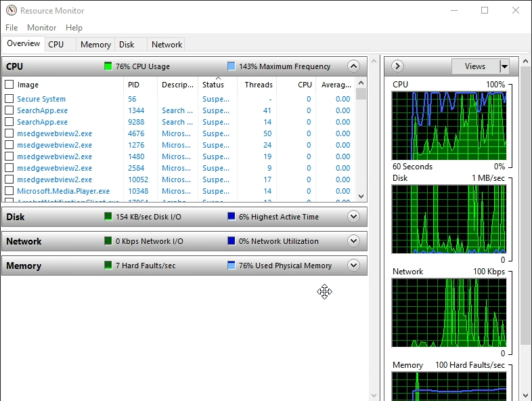The image size is (532, 401).
Task: Check msedgewebview2.exe PID 1480 checkbox
Action: [9, 156]
